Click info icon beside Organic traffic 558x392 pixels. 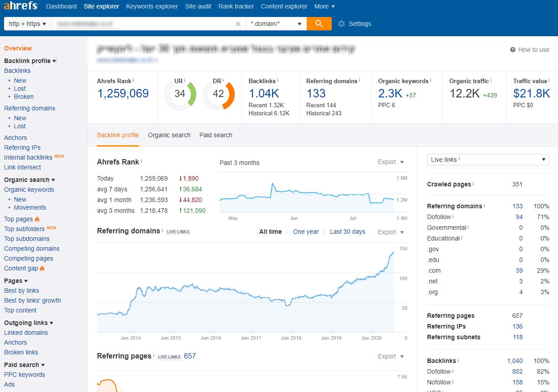(x=491, y=80)
